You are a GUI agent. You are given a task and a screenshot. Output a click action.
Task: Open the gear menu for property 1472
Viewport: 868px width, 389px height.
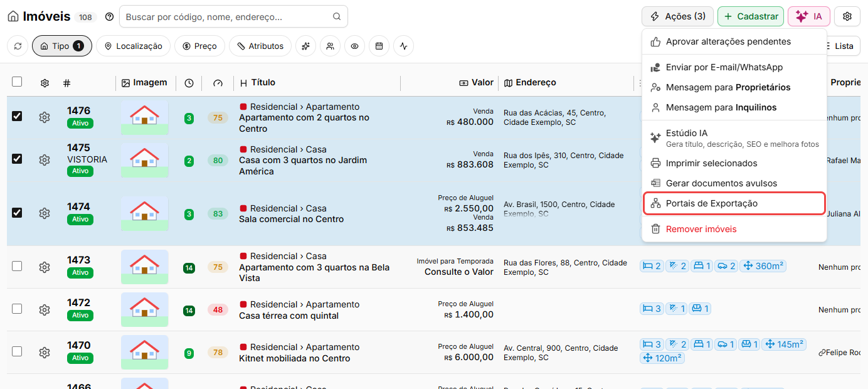[44, 309]
